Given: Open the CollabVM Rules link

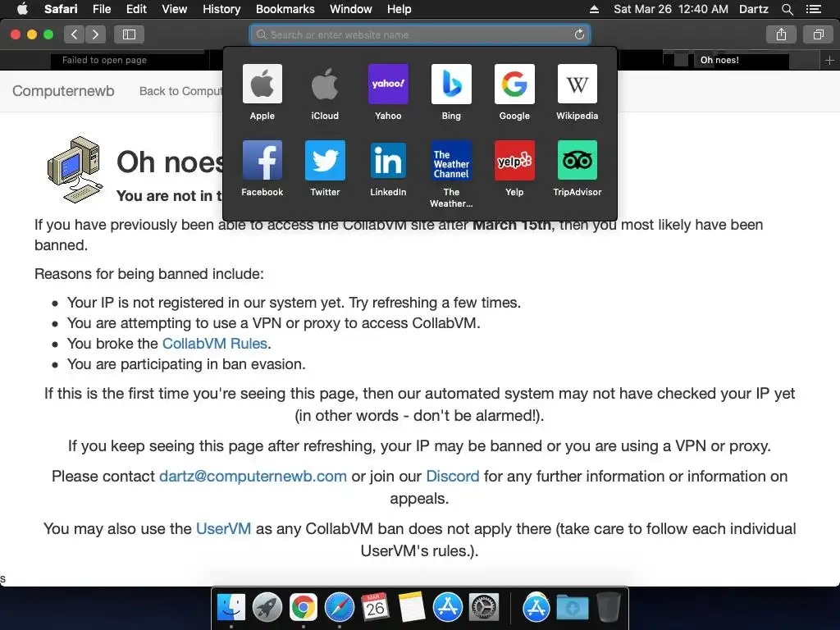Looking at the screenshot, I should 215,344.
